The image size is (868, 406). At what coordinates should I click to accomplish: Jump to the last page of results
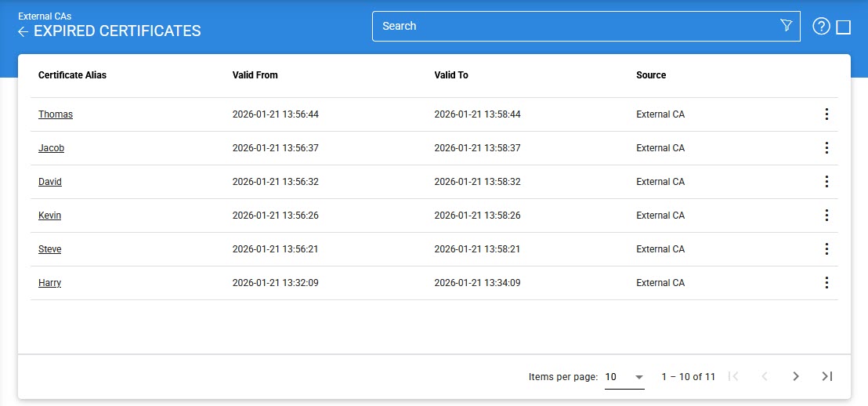(826, 376)
